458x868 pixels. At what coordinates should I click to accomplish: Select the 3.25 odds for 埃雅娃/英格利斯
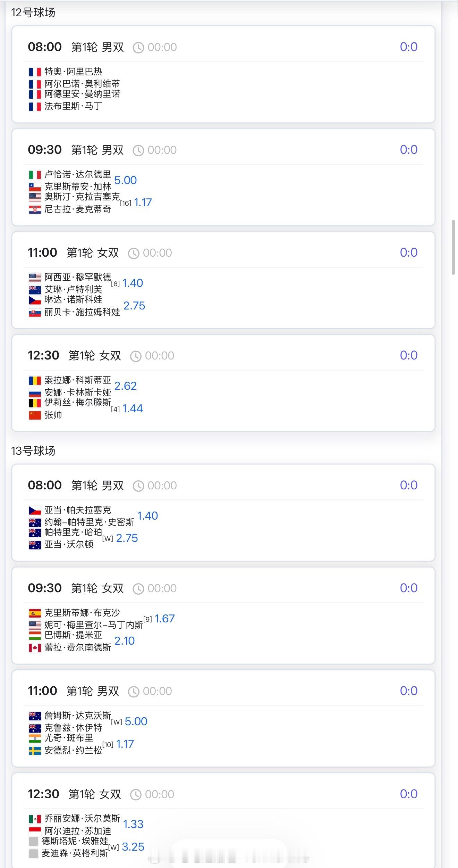[x=133, y=847]
